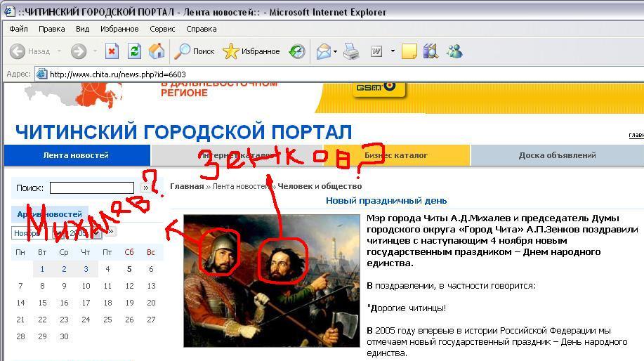
Task: Click the site search input field
Action: [92, 188]
